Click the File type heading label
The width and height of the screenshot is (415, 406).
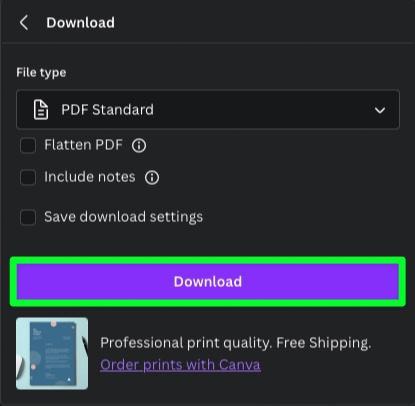41,72
